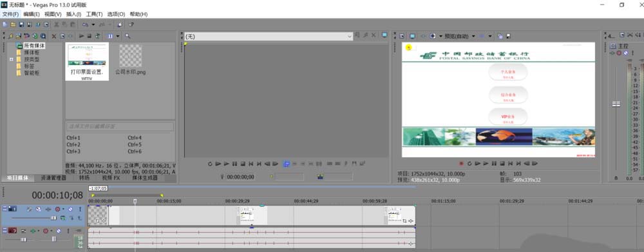The image size is (644, 252).
Task: Open the 文件(F) menu
Action: pyautogui.click(x=11, y=14)
